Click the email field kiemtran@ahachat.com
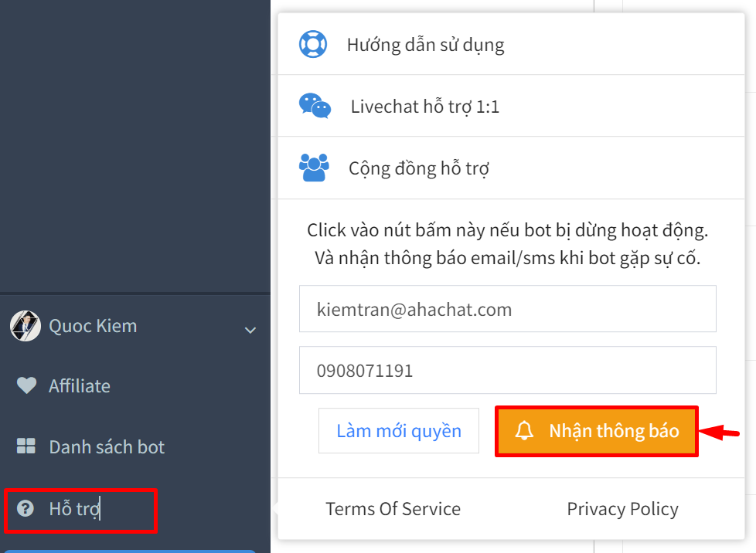 click(x=508, y=309)
